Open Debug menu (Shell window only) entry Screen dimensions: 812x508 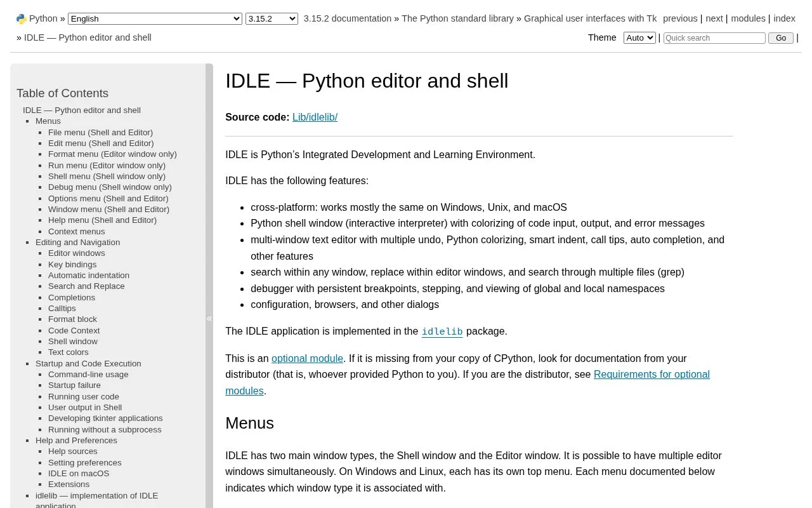pos(110,187)
